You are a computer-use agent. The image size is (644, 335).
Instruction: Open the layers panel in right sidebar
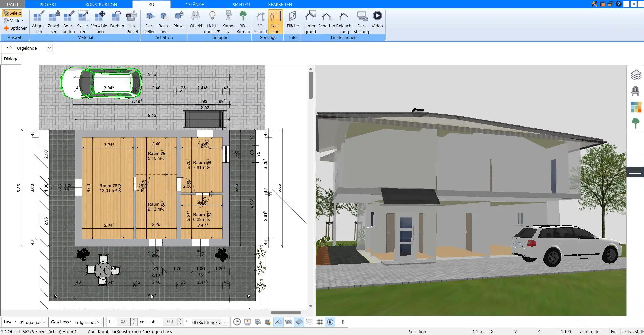[x=636, y=75]
